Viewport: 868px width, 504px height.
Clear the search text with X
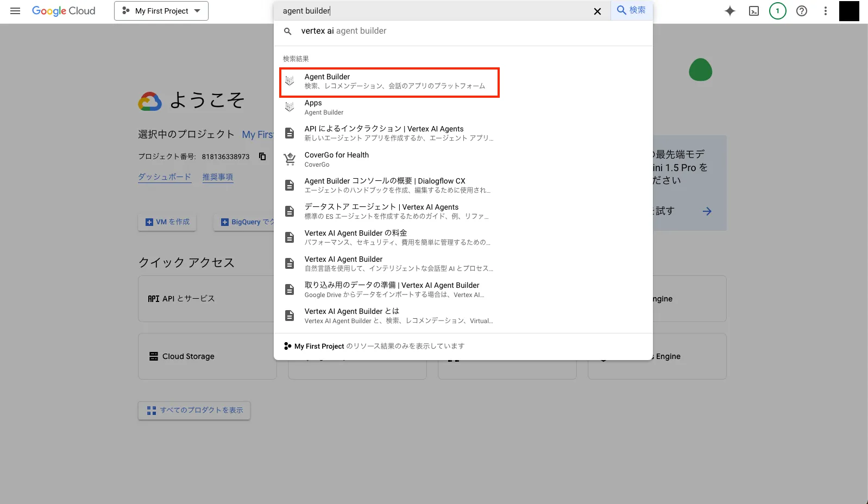(597, 11)
